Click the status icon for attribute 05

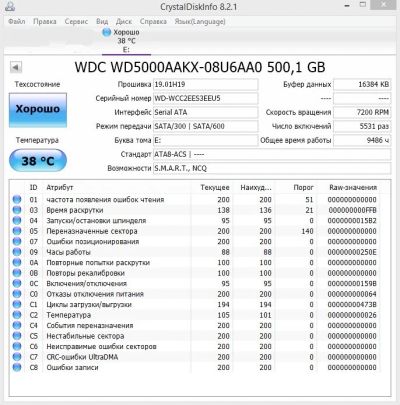tap(17, 231)
